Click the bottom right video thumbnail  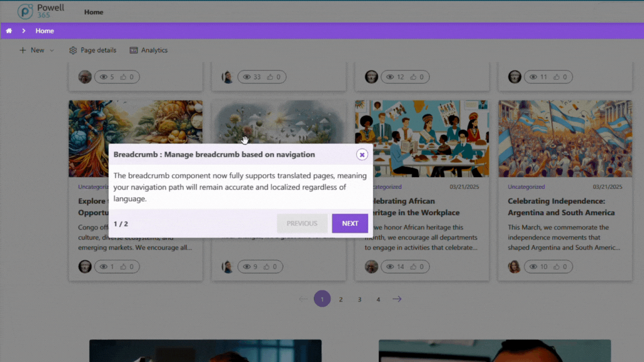(495, 350)
